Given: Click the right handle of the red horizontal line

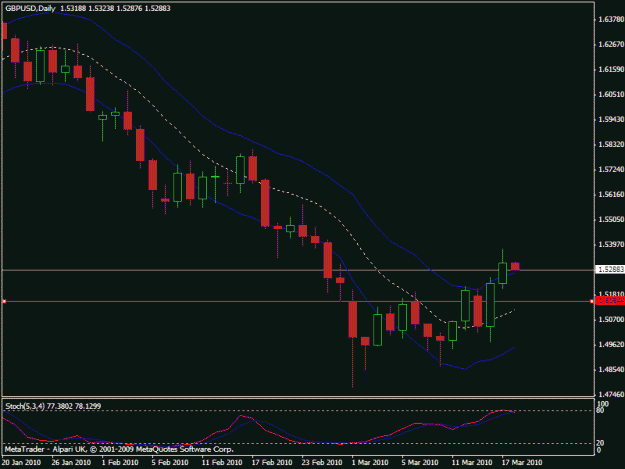Looking at the screenshot, I should click(592, 302).
